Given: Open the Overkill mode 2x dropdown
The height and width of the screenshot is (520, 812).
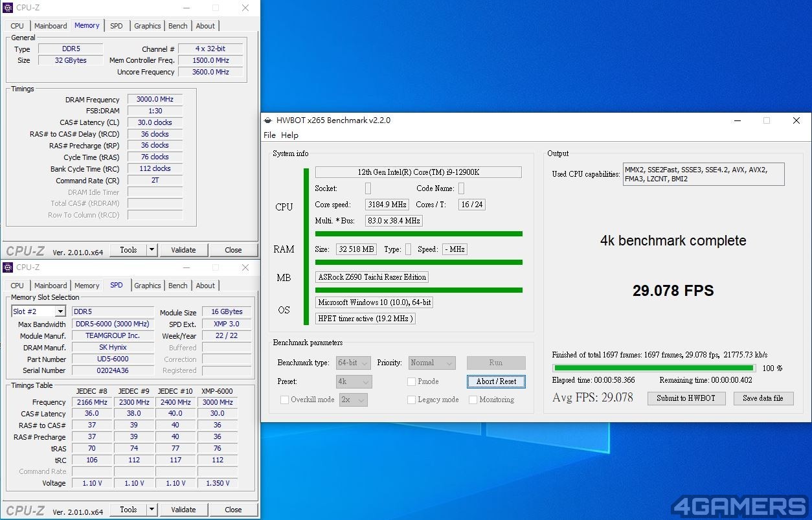Looking at the screenshot, I should pos(353,400).
